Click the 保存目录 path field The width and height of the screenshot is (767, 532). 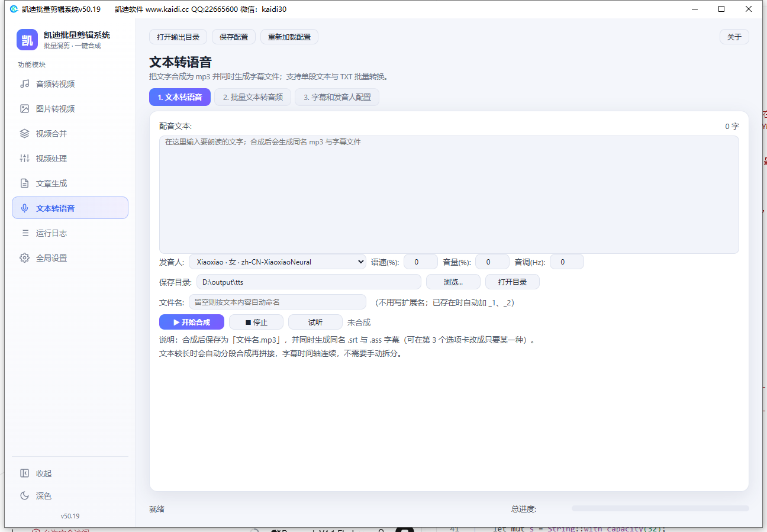pos(309,282)
